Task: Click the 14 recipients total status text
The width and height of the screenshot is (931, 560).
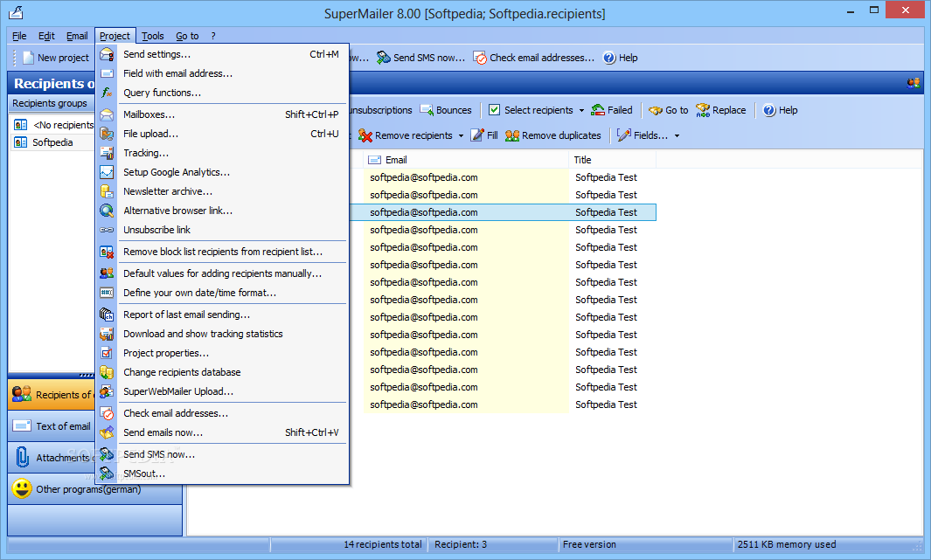Action: [382, 544]
